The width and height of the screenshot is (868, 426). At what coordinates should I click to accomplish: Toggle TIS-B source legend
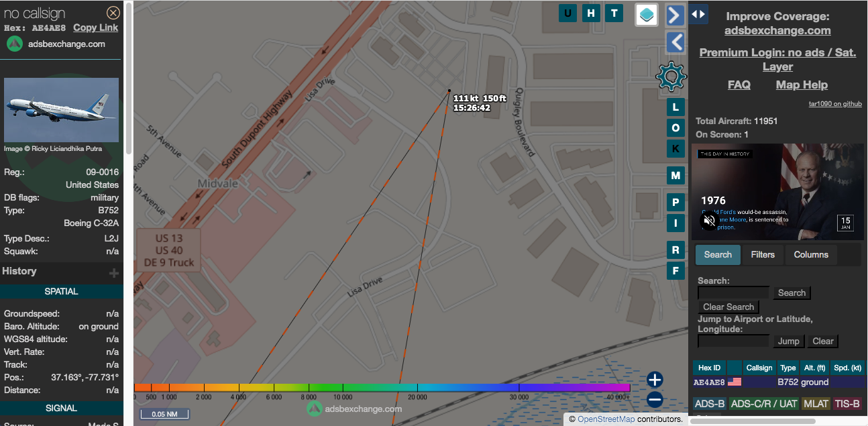point(847,404)
